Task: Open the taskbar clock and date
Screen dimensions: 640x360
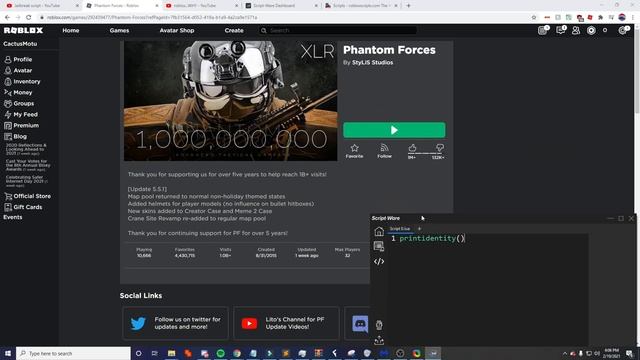Action: point(611,353)
